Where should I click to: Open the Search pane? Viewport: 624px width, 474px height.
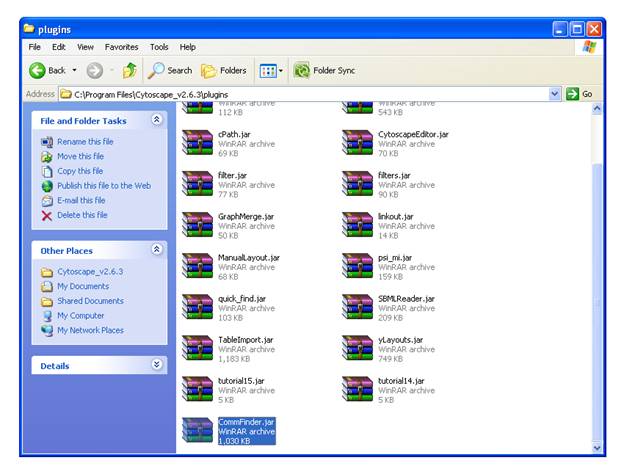[170, 70]
